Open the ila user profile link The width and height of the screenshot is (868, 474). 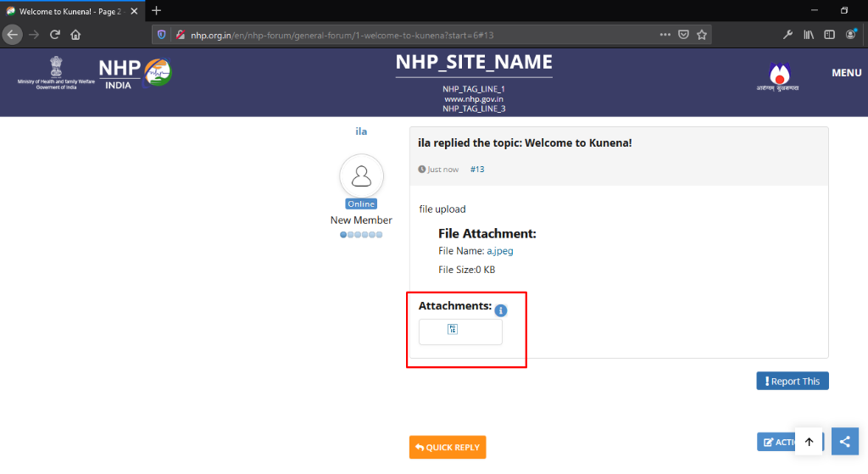(x=361, y=131)
